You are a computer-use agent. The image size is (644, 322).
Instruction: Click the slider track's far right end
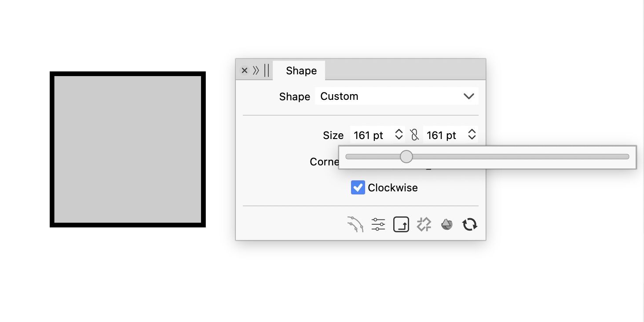tap(626, 157)
